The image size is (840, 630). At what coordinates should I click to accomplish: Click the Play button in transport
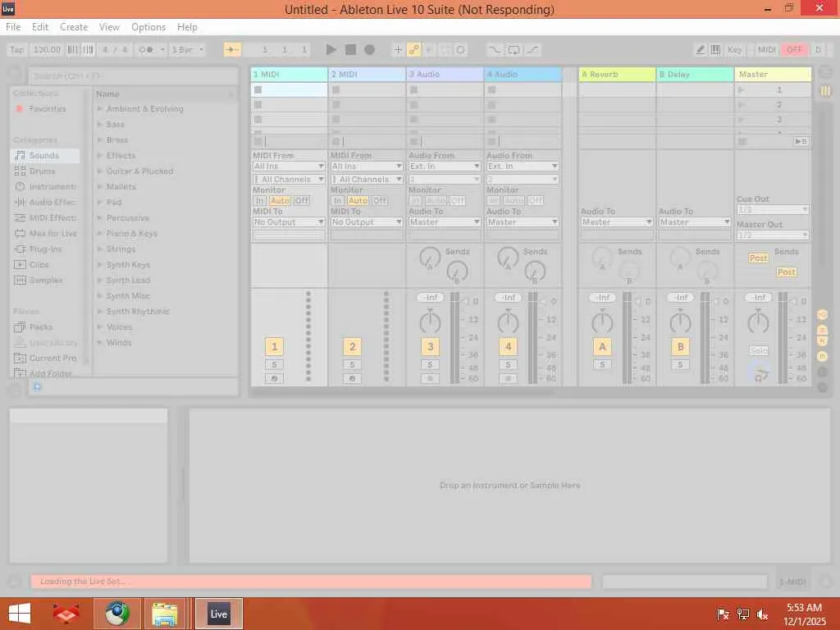click(331, 50)
